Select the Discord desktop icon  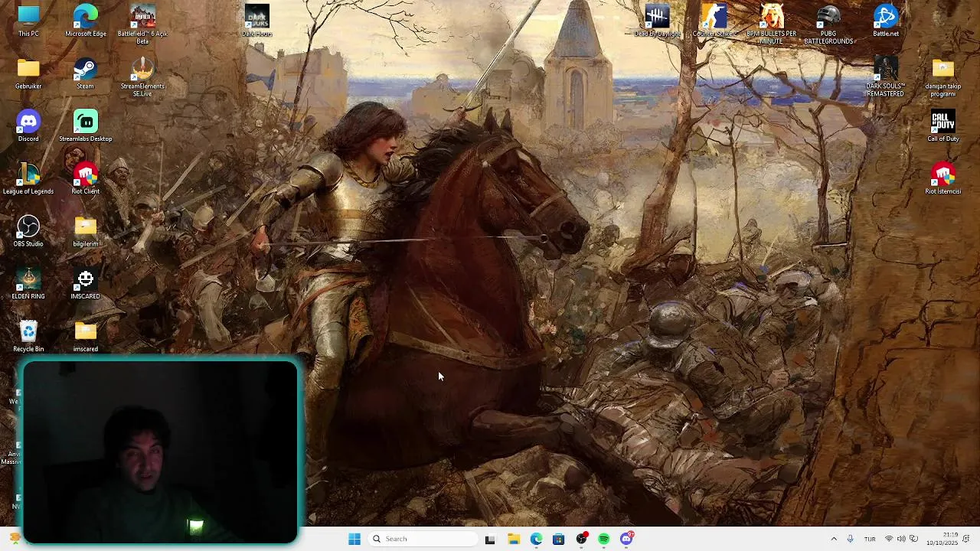click(28, 126)
